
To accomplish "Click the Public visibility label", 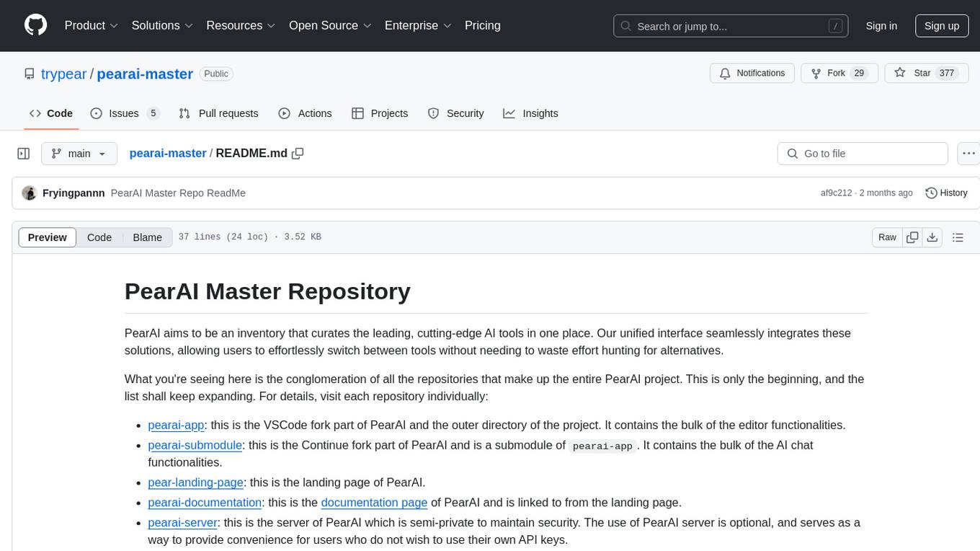I will point(215,74).
